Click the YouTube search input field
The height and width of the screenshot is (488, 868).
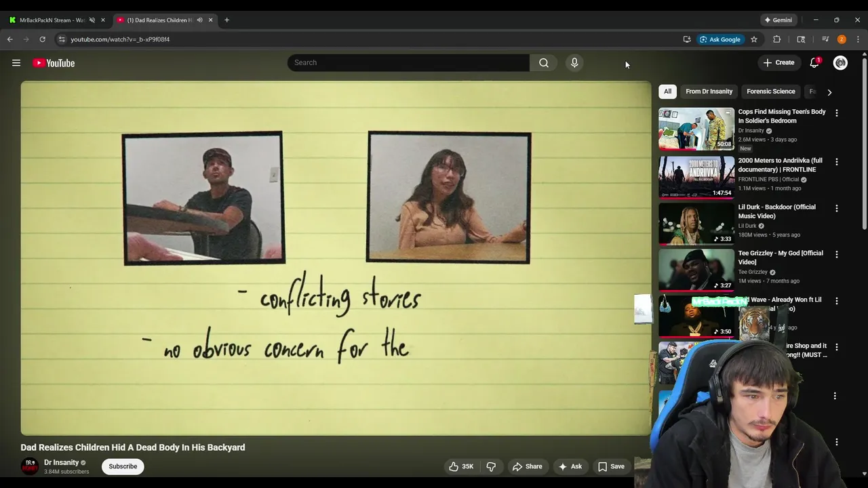pos(408,62)
